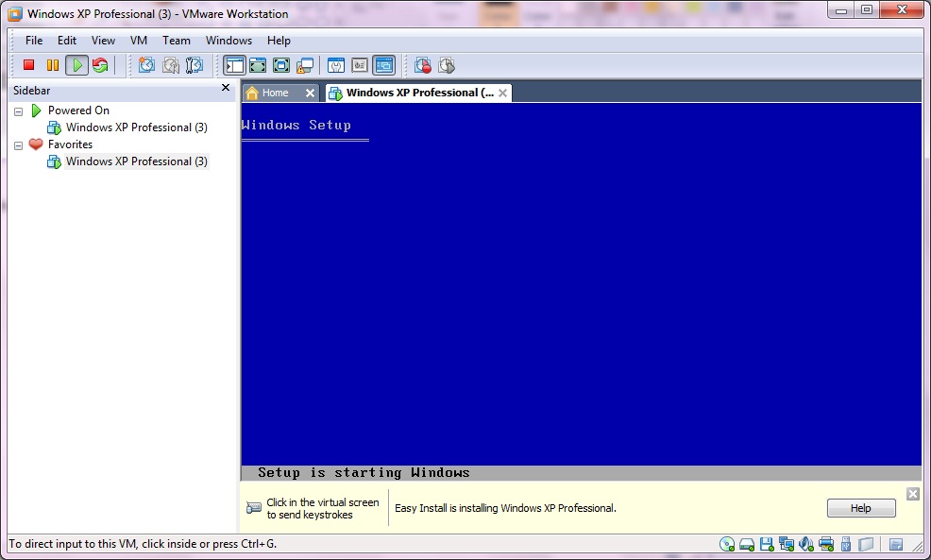The height and width of the screenshot is (560, 931).
Task: Click the Powered On group label
Action: point(78,110)
